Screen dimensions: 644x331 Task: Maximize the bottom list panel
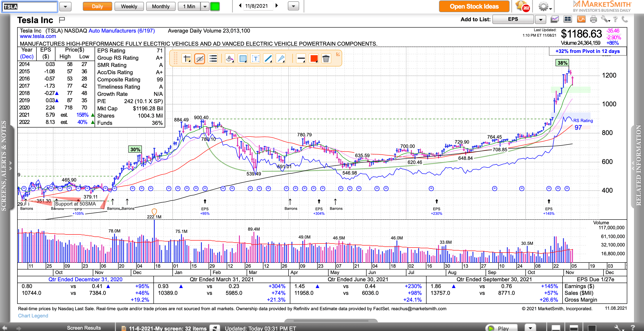point(592,328)
